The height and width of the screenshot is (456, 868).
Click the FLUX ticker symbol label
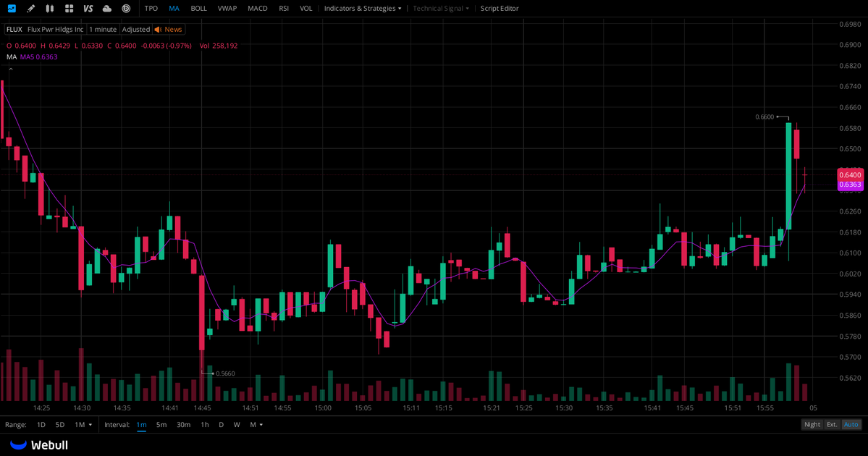click(14, 30)
